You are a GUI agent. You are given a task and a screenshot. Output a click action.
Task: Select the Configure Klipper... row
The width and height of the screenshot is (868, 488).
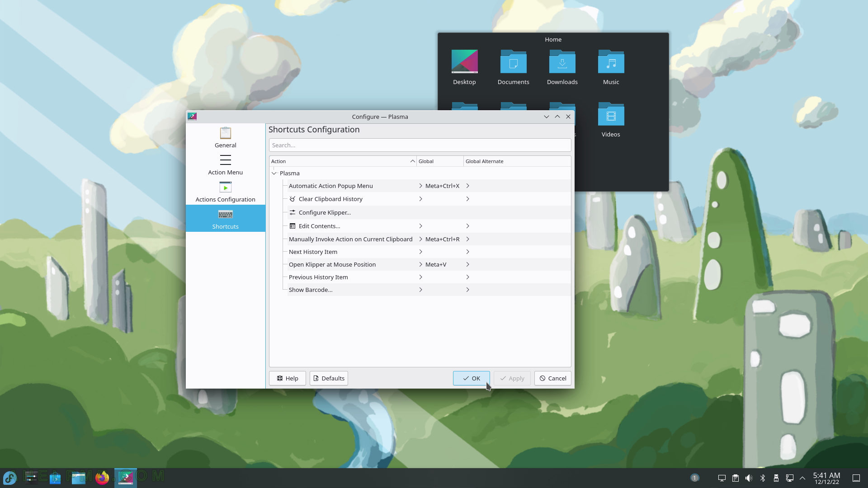point(429,212)
